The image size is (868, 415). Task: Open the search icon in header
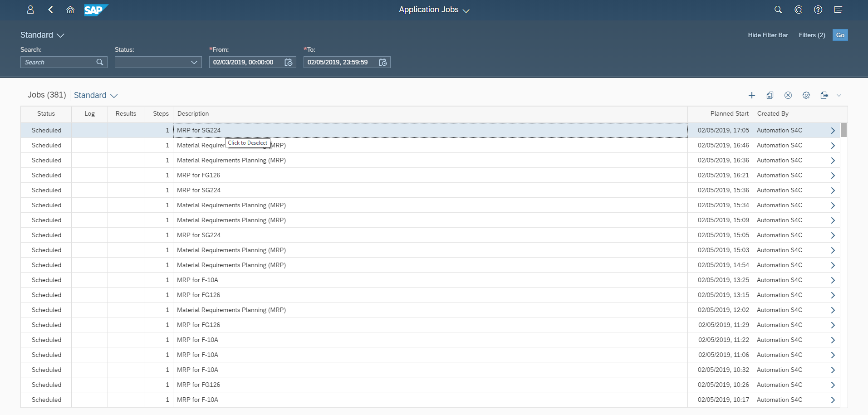778,10
